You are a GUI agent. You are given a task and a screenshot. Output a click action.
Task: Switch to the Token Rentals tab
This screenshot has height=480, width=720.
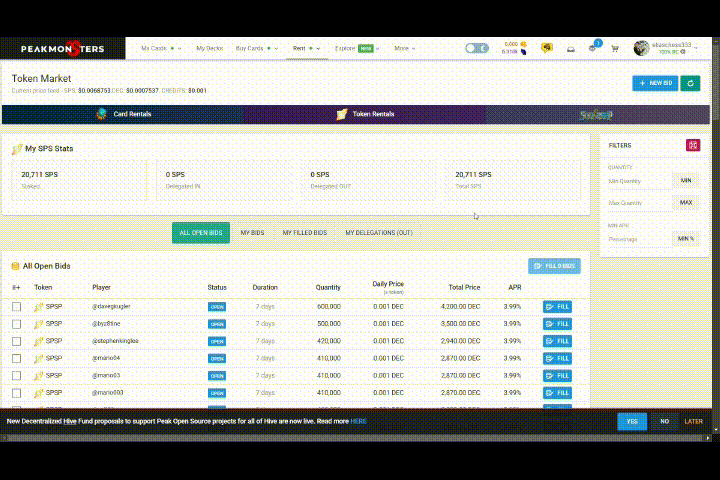coord(365,114)
